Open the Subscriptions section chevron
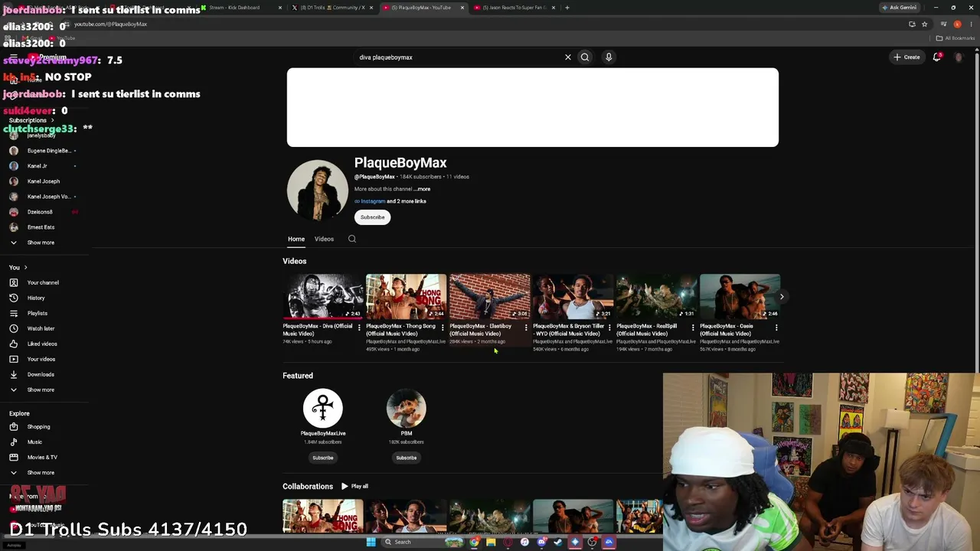The height and width of the screenshot is (551, 980). (x=52, y=120)
